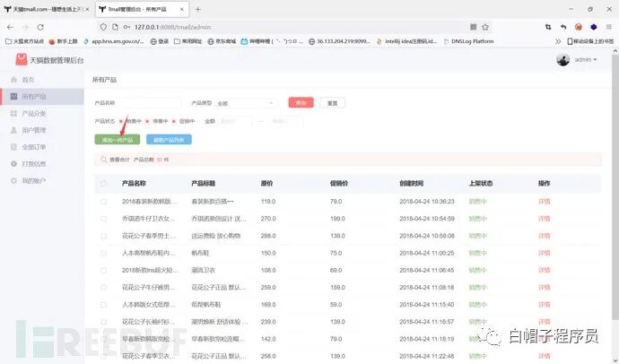Click the person icon beside 用户管理

(13, 130)
